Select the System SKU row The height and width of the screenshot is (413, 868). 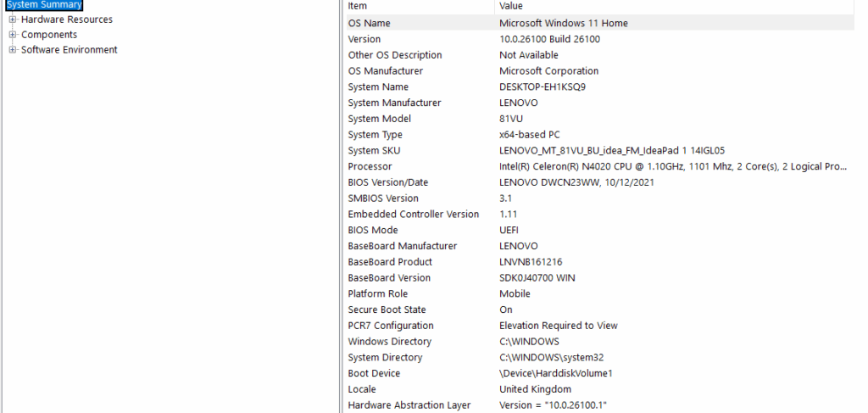click(599, 151)
